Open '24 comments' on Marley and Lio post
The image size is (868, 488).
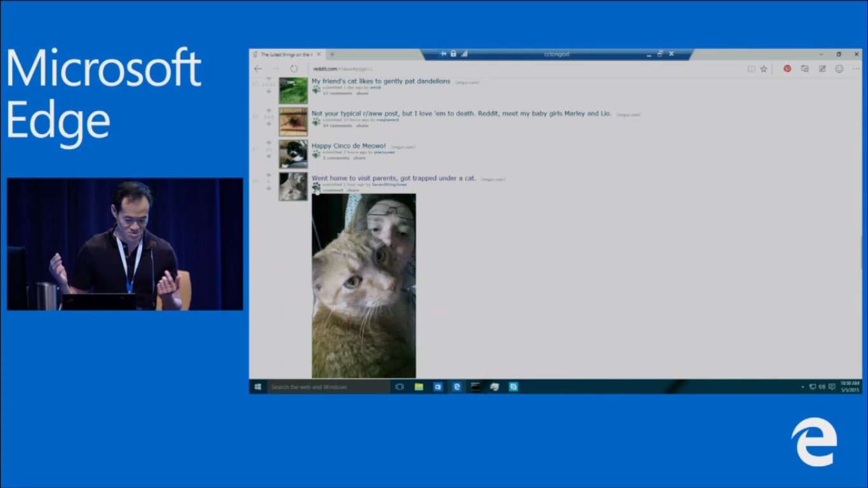tap(337, 126)
